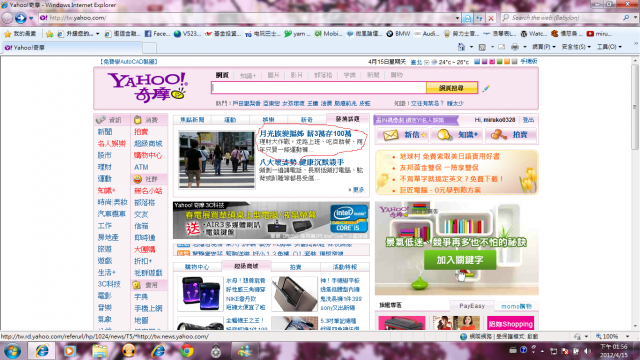Click the 手機版 mobile version link
The width and height of the screenshot is (640, 360).
(529, 62)
